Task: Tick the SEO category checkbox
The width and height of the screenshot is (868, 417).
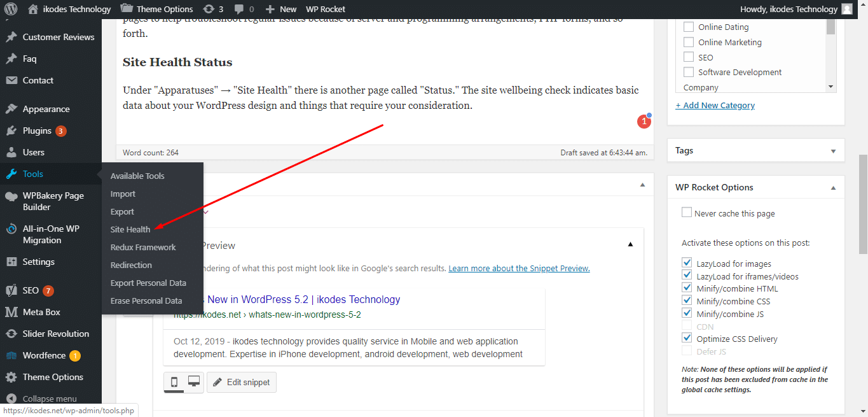Action: (x=689, y=57)
